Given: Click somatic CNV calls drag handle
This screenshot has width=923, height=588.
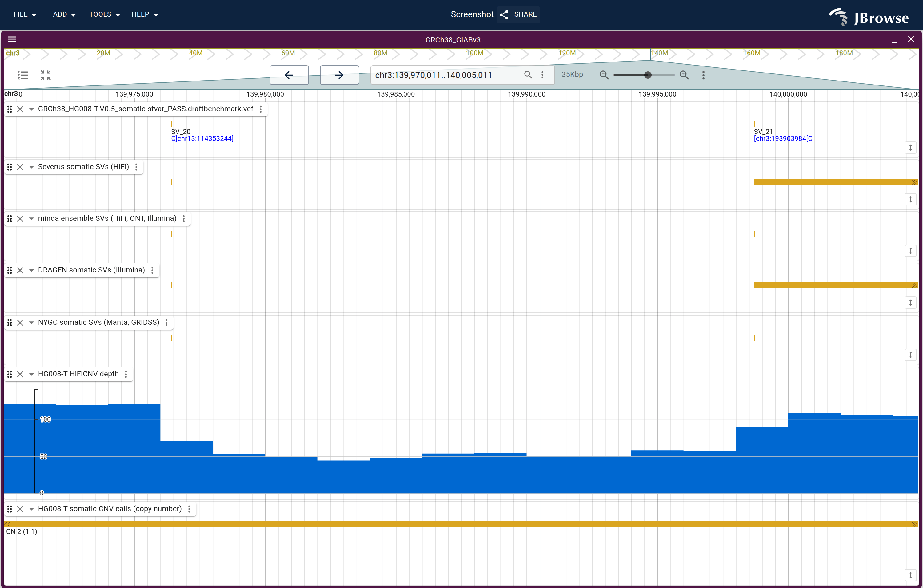Looking at the screenshot, I should click(10, 509).
